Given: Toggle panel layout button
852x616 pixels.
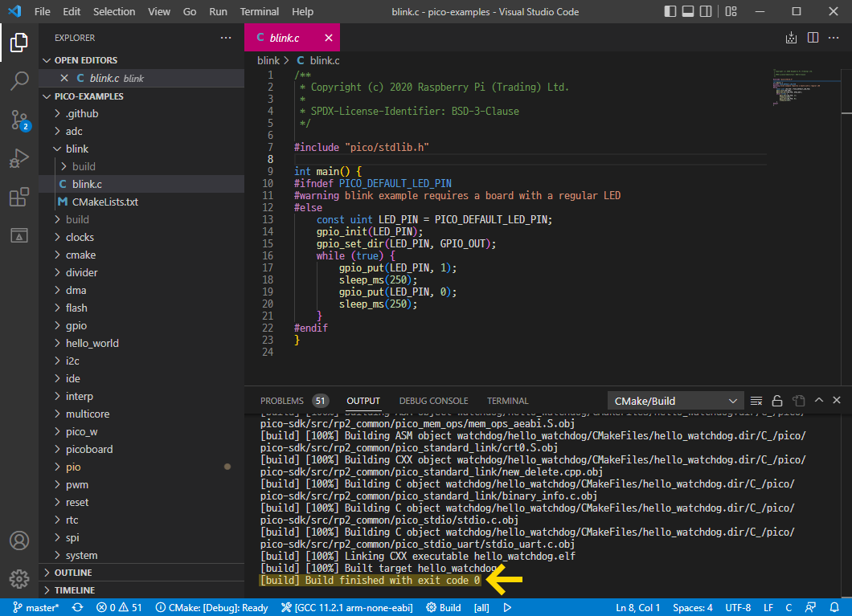Looking at the screenshot, I should [688, 11].
